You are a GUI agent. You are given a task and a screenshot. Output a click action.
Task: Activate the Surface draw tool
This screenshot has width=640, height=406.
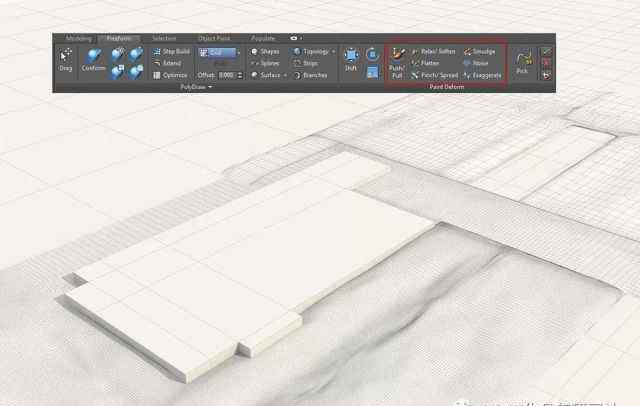pos(266,75)
